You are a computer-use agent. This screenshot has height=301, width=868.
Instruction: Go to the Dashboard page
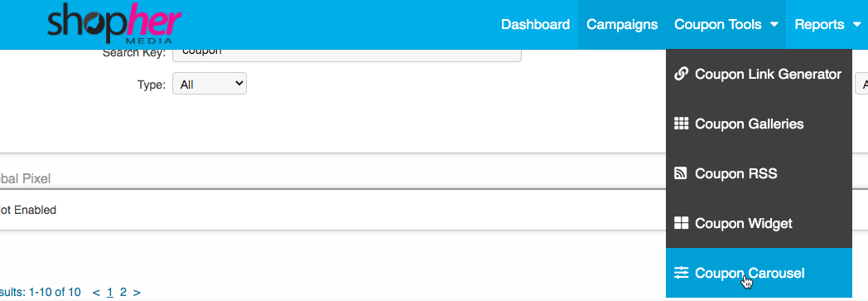point(535,24)
